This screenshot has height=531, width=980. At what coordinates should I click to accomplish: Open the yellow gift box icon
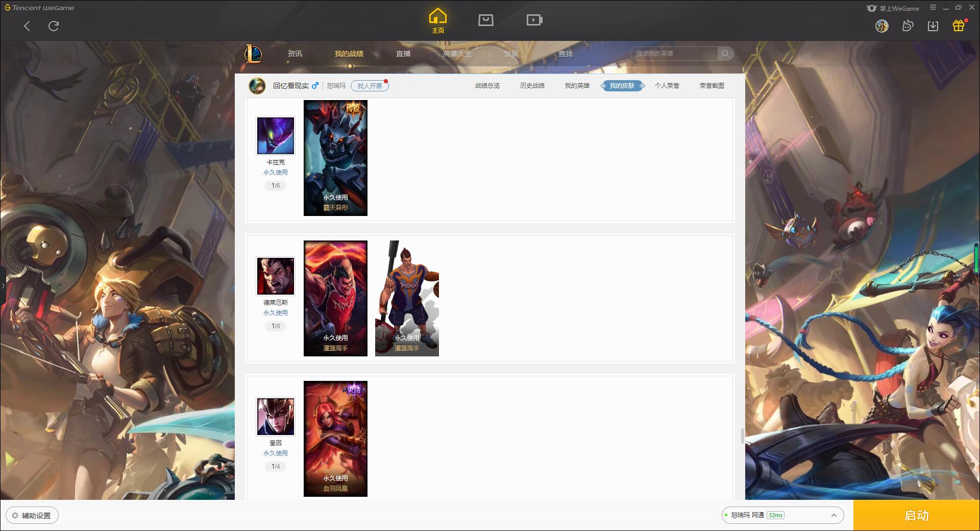(x=959, y=26)
